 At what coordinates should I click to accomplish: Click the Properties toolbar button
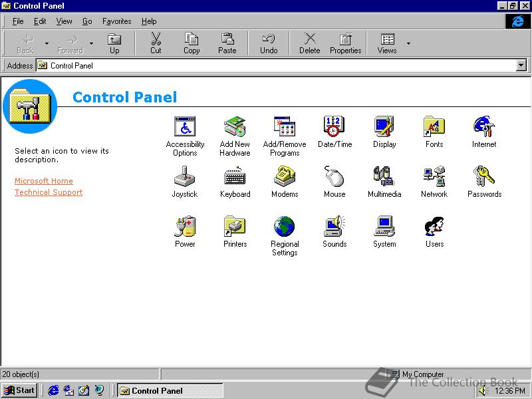pyautogui.click(x=345, y=43)
